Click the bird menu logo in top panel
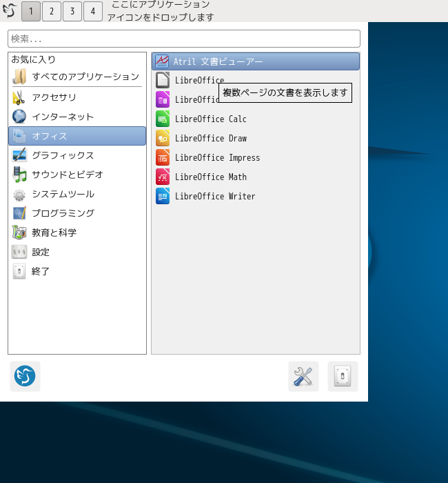Screen dimensions: 448x483 pyautogui.click(x=10, y=10)
